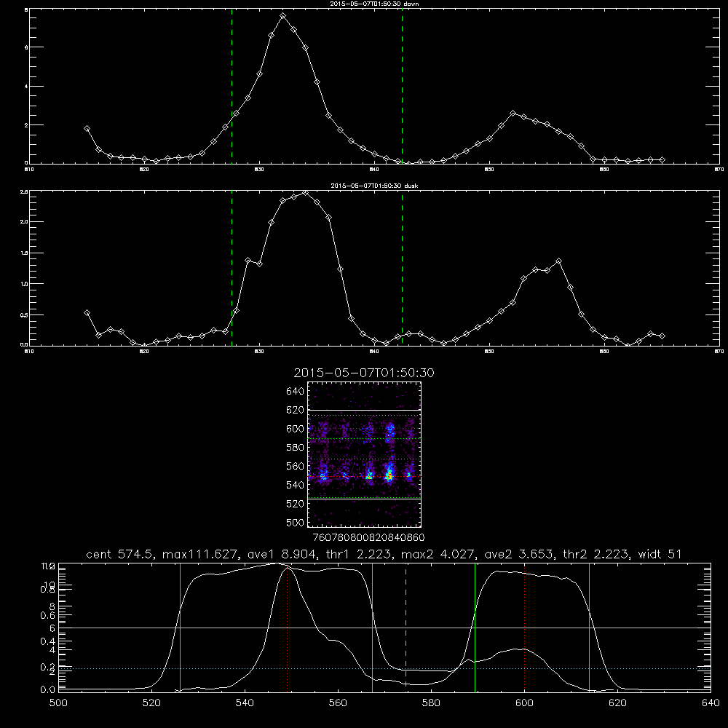The image size is (728, 728).
Task: Click the right green dashed line in dawn plot
Action: pyautogui.click(x=402, y=87)
